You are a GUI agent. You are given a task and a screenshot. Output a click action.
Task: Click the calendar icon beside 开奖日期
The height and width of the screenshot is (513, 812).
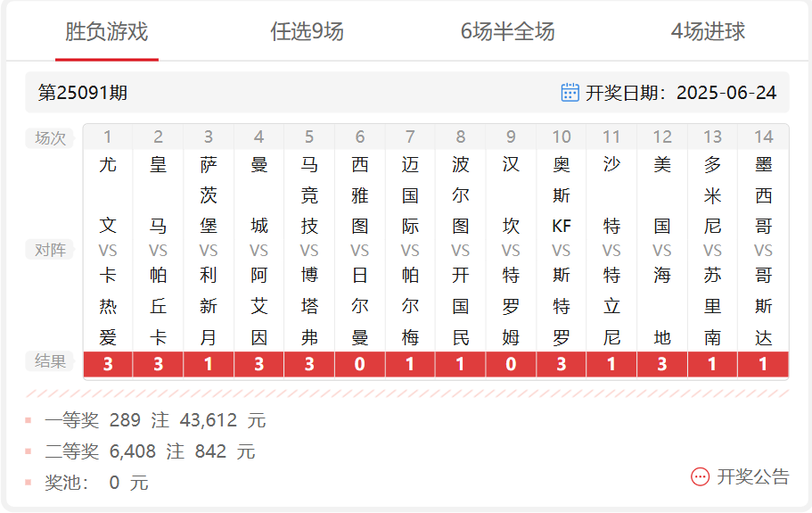pos(570,92)
